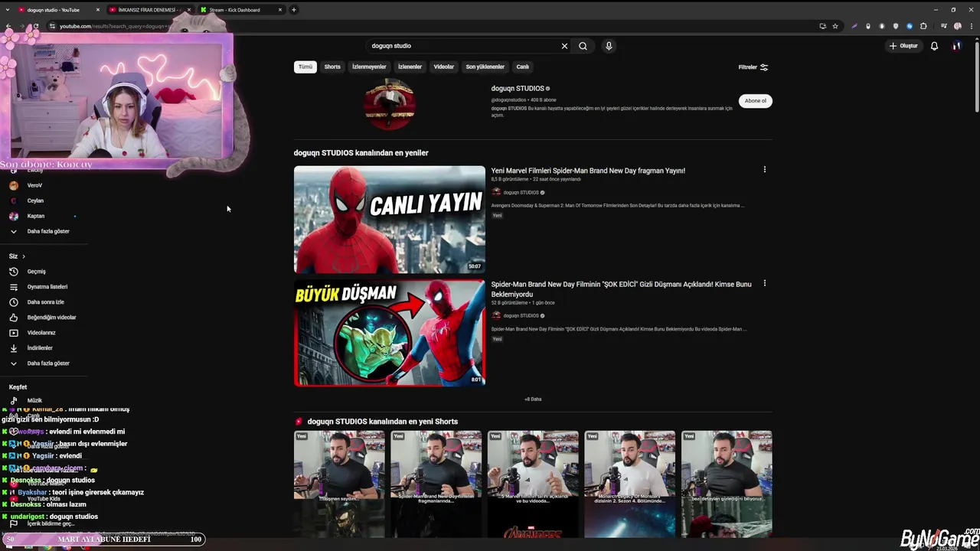Open Daha sonra izle list

coord(44,302)
